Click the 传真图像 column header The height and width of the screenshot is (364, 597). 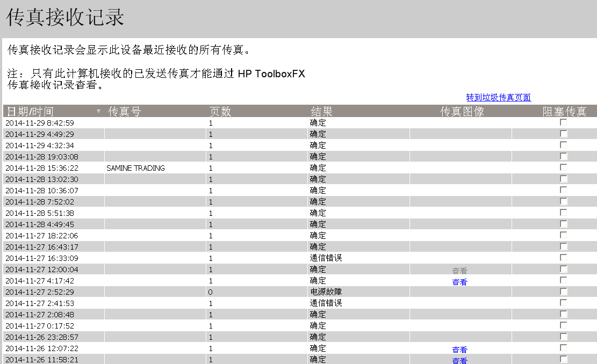tap(462, 112)
